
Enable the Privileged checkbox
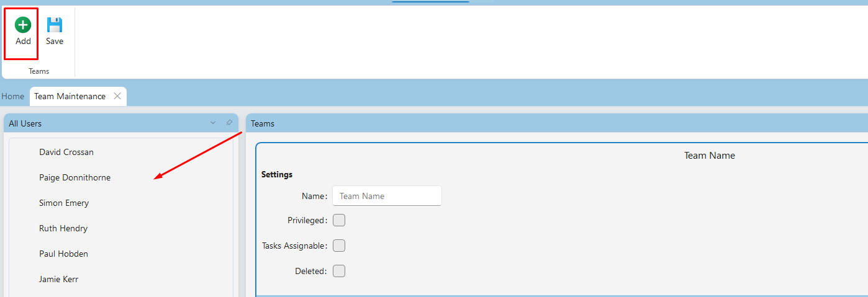339,220
